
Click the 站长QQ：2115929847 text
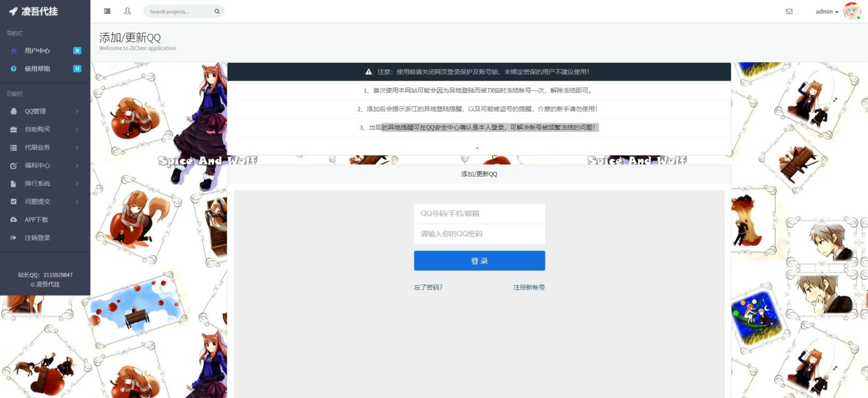tap(45, 275)
